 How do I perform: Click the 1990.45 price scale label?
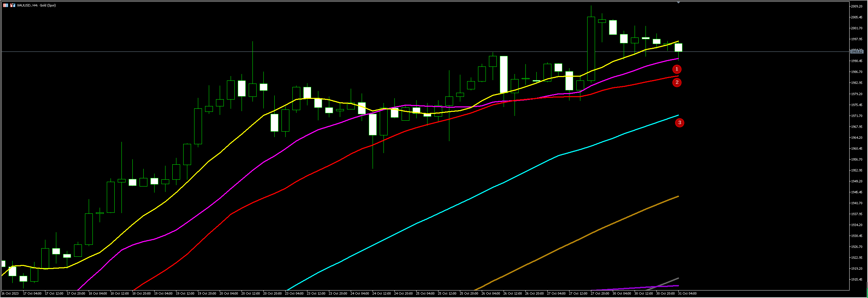[857, 61]
